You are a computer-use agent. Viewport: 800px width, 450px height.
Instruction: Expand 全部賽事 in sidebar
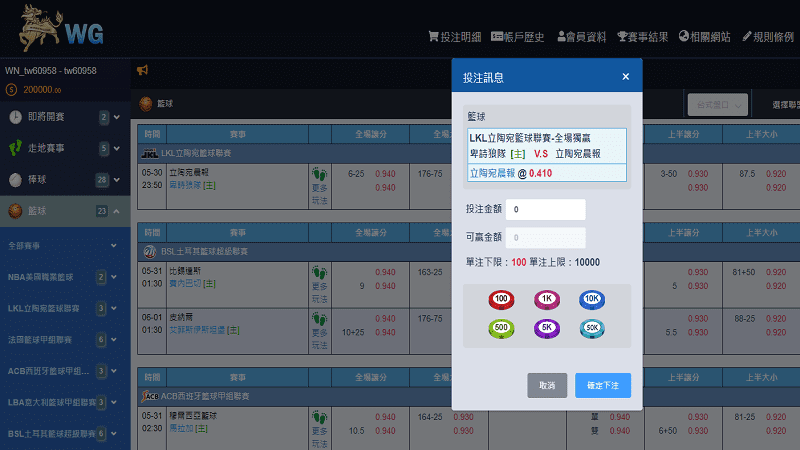pyautogui.click(x=113, y=245)
